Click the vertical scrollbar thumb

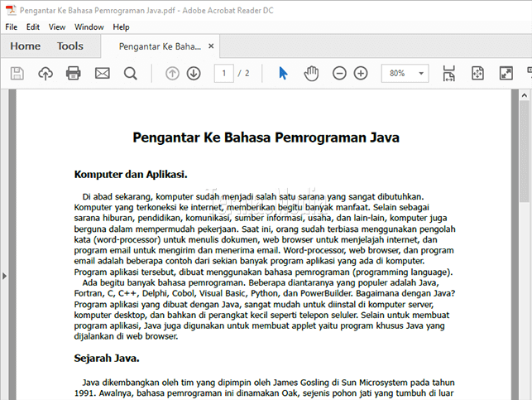click(x=525, y=152)
